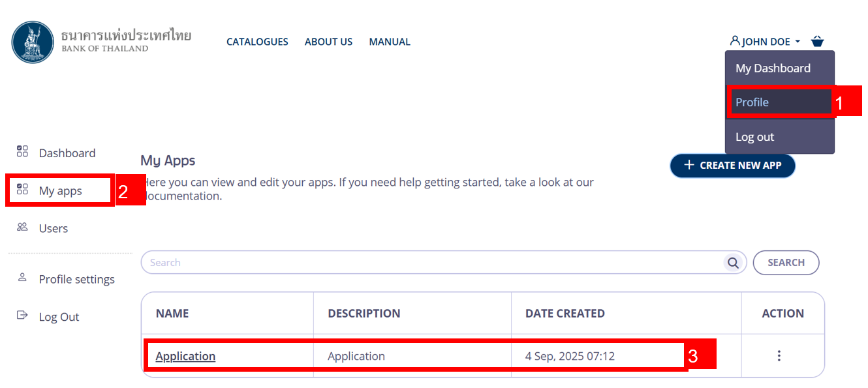
Task: Choose My Dashboard in the user menu
Action: click(x=773, y=68)
